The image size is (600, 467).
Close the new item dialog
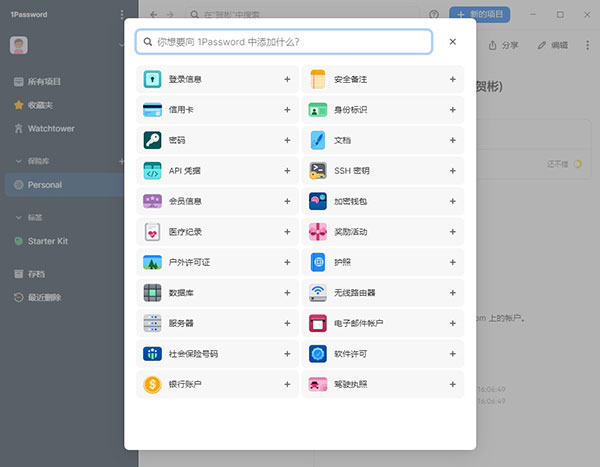click(452, 42)
